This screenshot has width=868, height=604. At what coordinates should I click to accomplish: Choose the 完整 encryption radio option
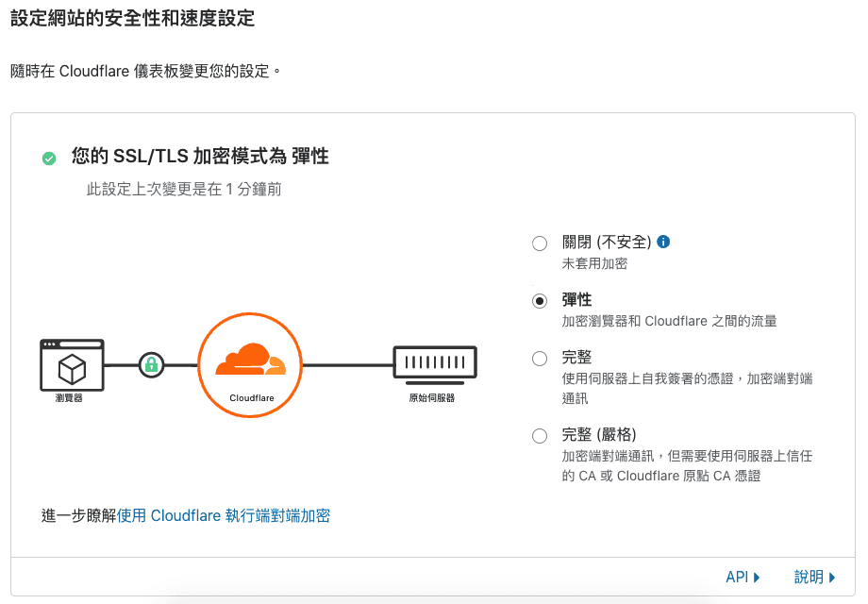click(x=539, y=359)
